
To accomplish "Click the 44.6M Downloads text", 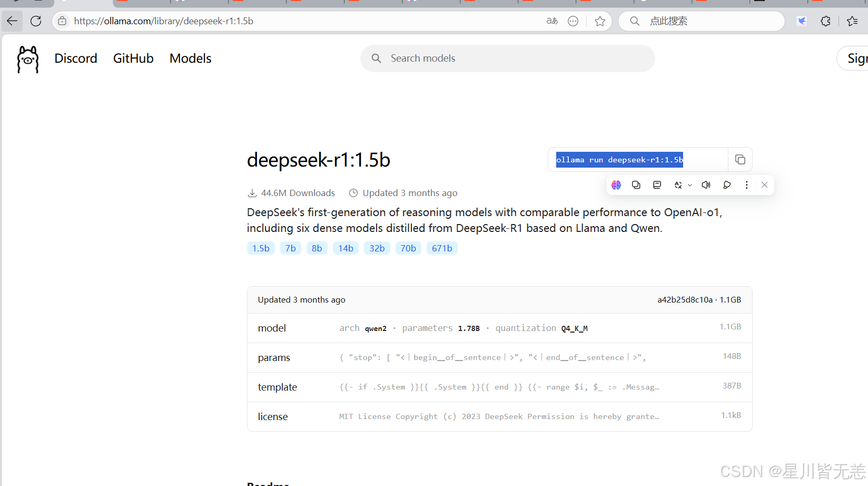I will coord(298,193).
